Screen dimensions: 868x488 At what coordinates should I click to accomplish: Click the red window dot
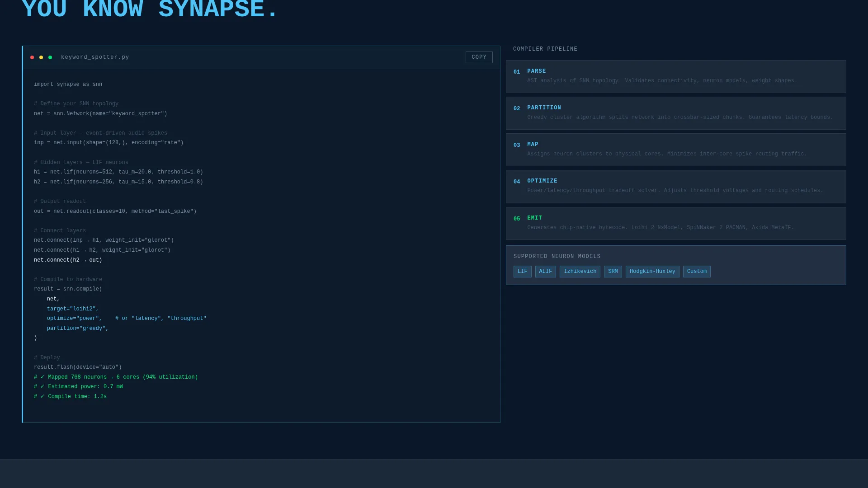32,57
